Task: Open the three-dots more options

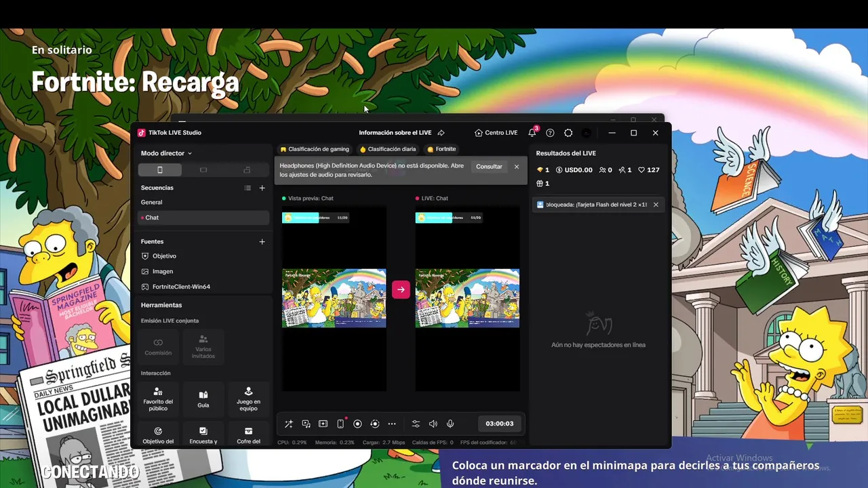Action: tap(392, 424)
